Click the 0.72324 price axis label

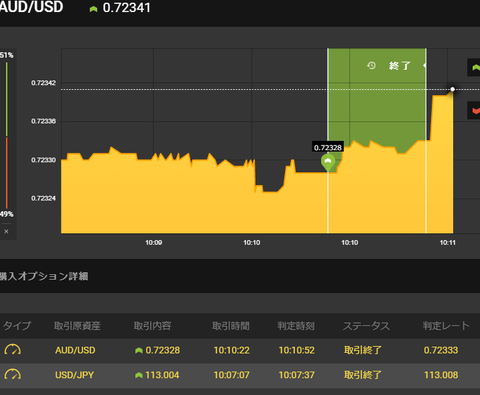tap(43, 198)
